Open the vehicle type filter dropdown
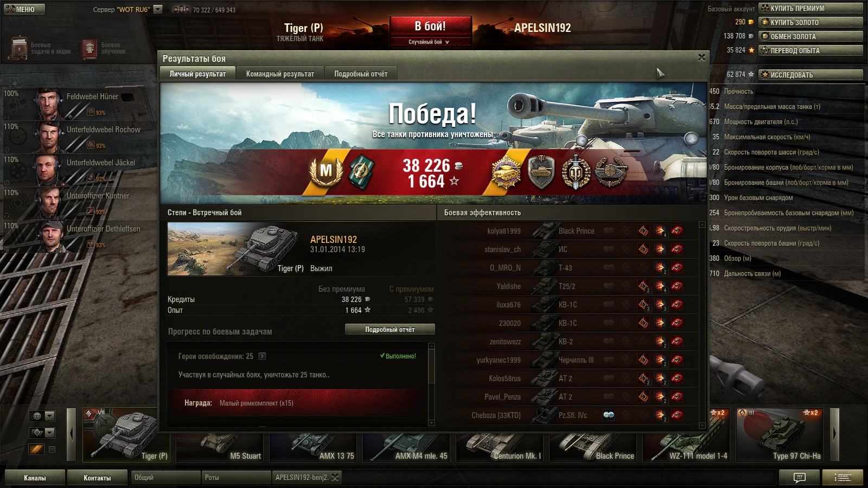 (x=42, y=432)
